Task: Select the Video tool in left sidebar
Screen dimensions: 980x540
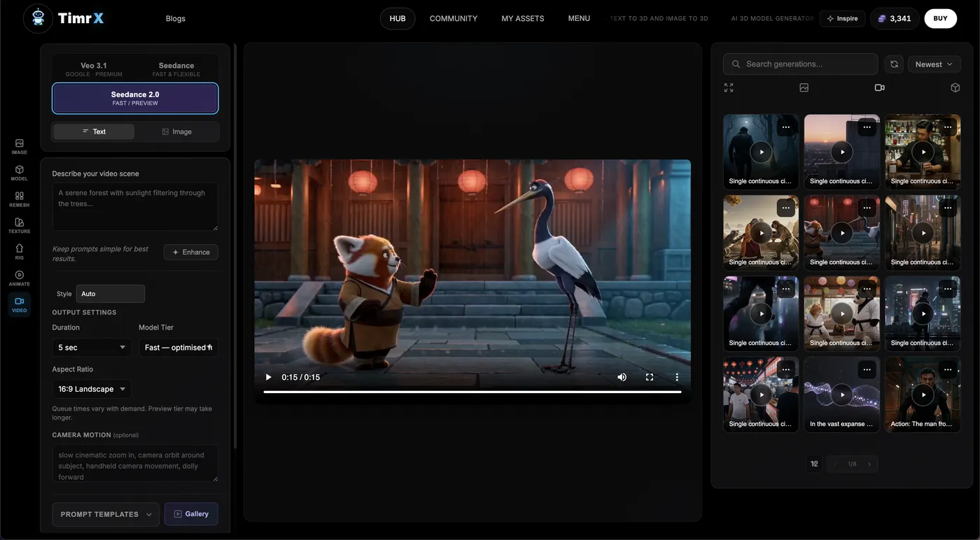Action: click(20, 305)
